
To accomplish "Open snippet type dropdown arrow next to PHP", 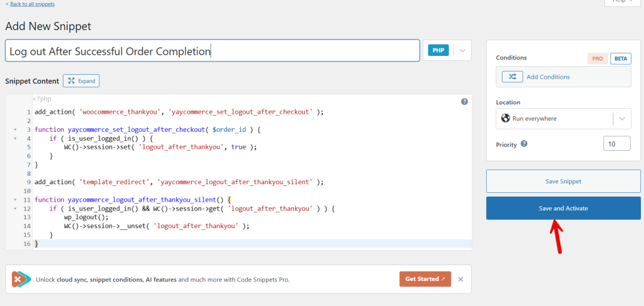I will tap(462, 50).
